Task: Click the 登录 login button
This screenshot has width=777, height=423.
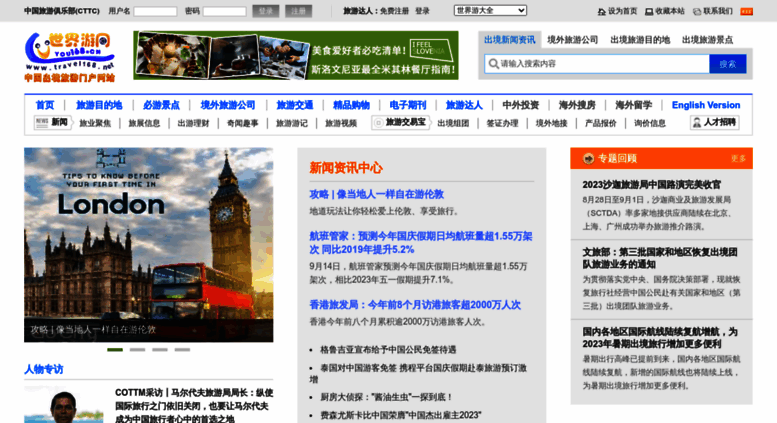Action: (266, 11)
